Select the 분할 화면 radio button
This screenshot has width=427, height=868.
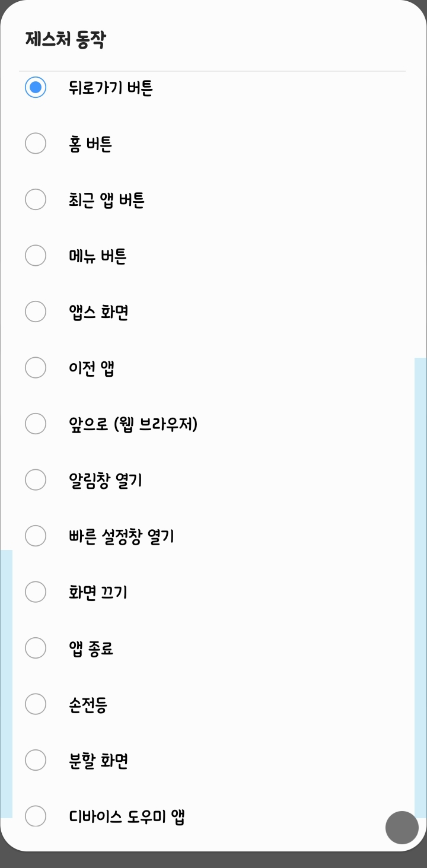[x=36, y=760]
